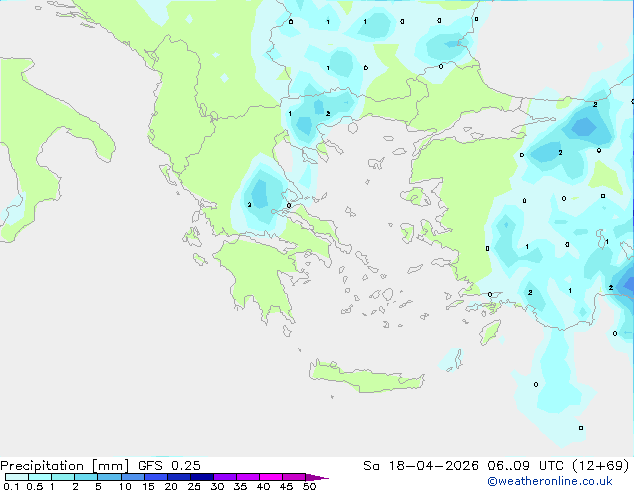Click the legend value "30"

tap(217, 486)
